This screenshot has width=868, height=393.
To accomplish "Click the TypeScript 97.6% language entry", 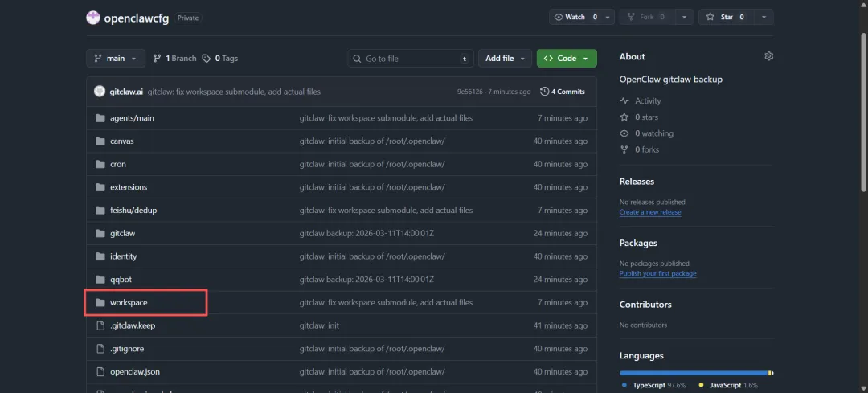I will click(x=653, y=385).
